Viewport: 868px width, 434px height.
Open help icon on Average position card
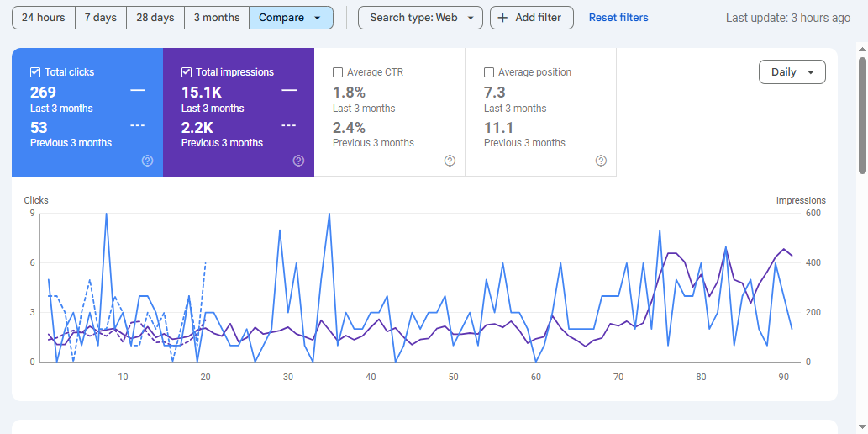point(601,161)
